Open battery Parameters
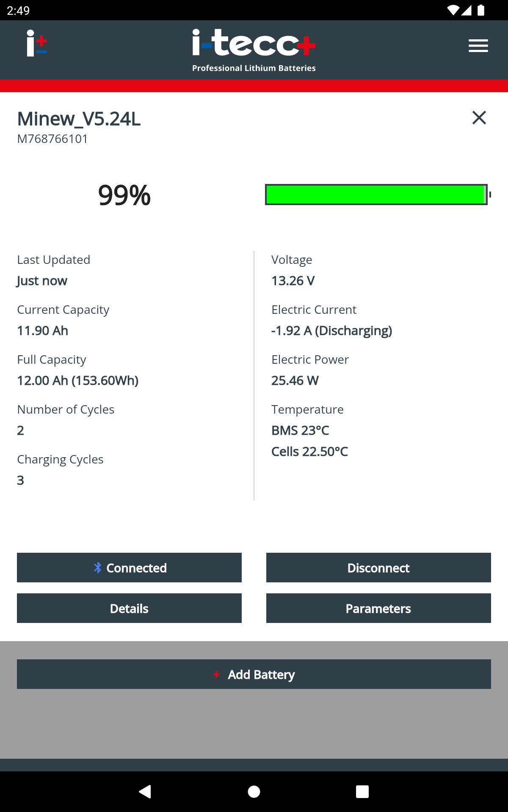Image resolution: width=508 pixels, height=812 pixels. (x=378, y=608)
